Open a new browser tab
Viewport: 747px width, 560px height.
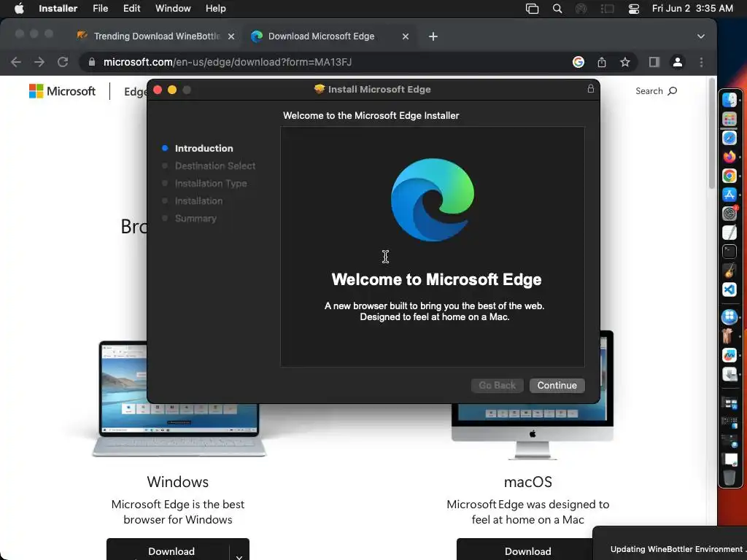pyautogui.click(x=433, y=36)
